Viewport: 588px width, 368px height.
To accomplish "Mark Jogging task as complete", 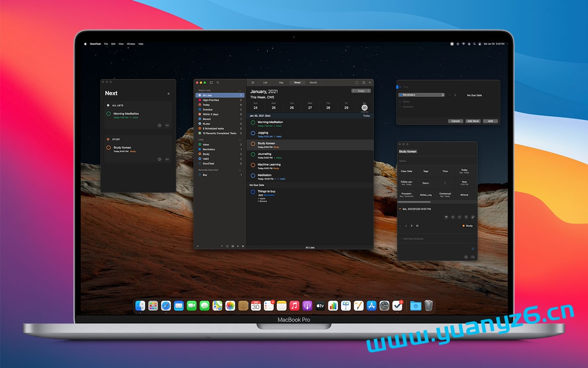I will [253, 133].
